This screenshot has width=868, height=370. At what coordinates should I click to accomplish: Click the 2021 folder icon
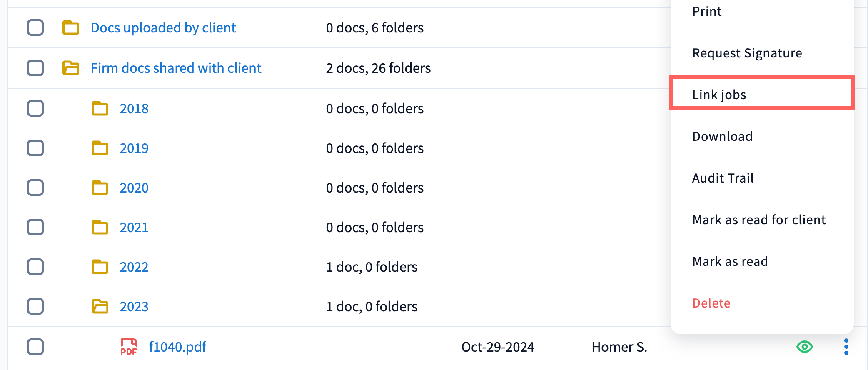100,227
